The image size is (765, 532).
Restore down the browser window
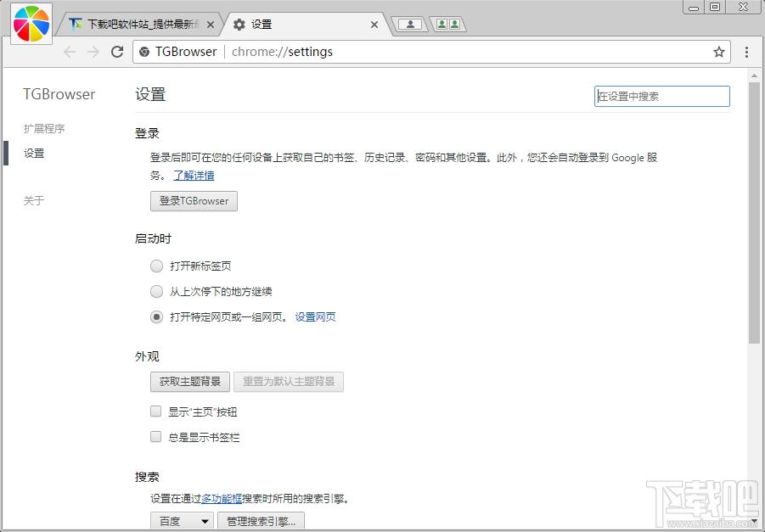715,8
